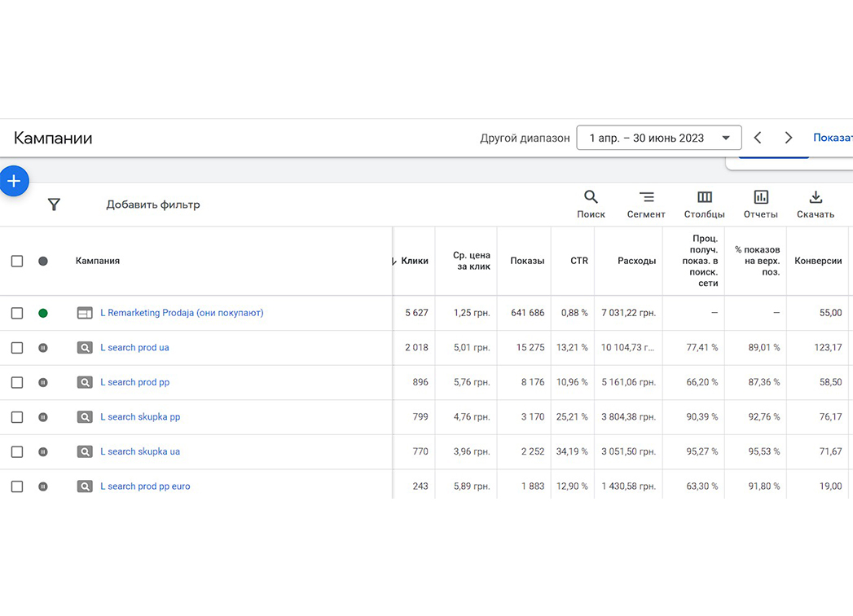Open the L search prod pp euro campaign
The width and height of the screenshot is (853, 616).
[145, 486]
